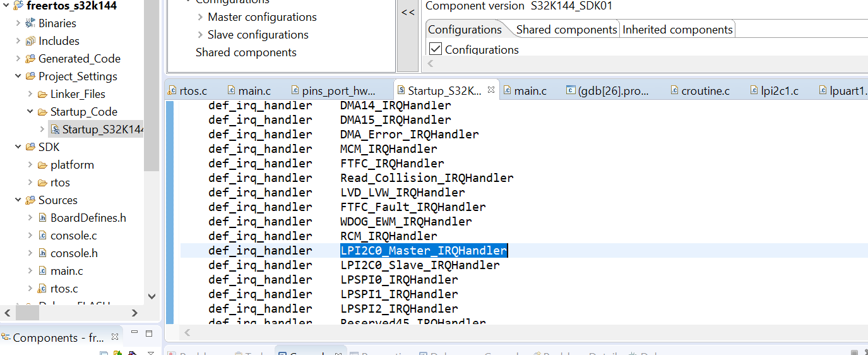This screenshot has width=868, height=355.
Task: Expand the Linker_Files folder arrow
Action: tap(30, 94)
